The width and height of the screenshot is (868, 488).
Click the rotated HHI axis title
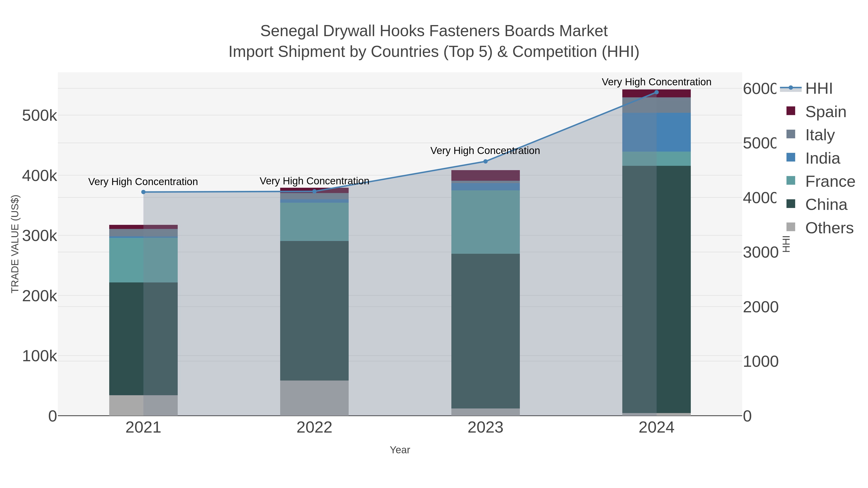click(x=786, y=244)
